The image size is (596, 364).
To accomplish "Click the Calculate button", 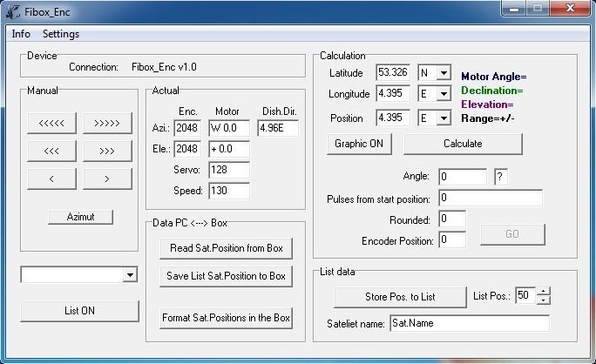I will [463, 143].
